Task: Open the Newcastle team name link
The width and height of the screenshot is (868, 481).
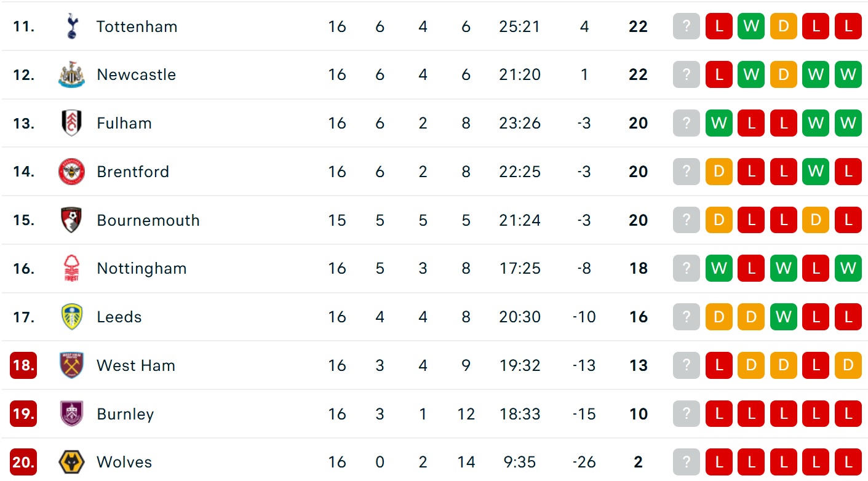Action: tap(136, 75)
